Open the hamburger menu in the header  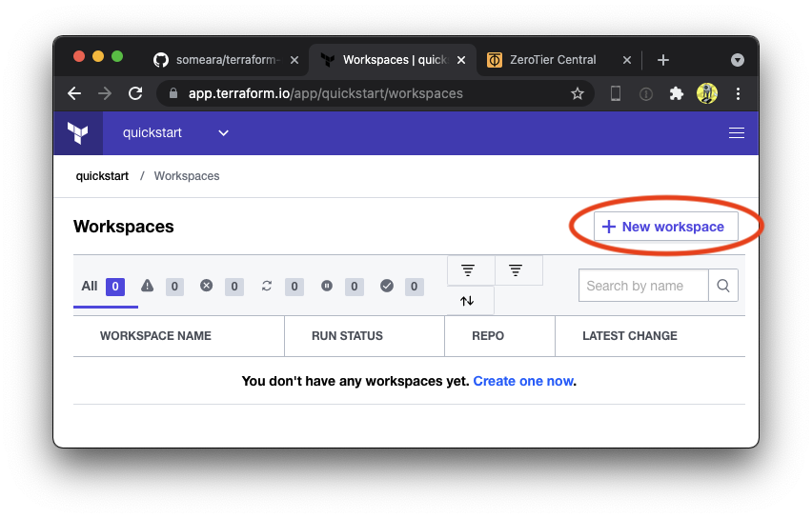coord(737,133)
